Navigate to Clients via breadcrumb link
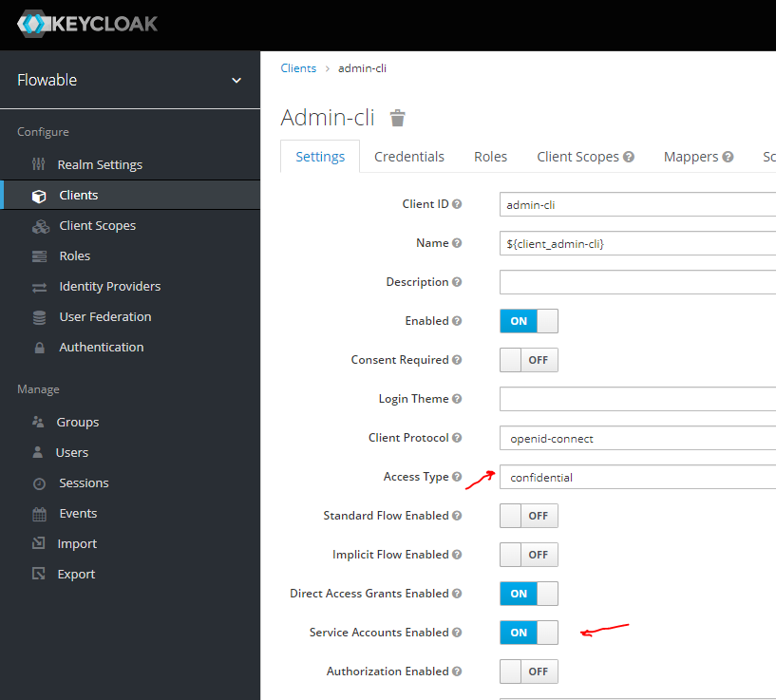 click(x=298, y=67)
